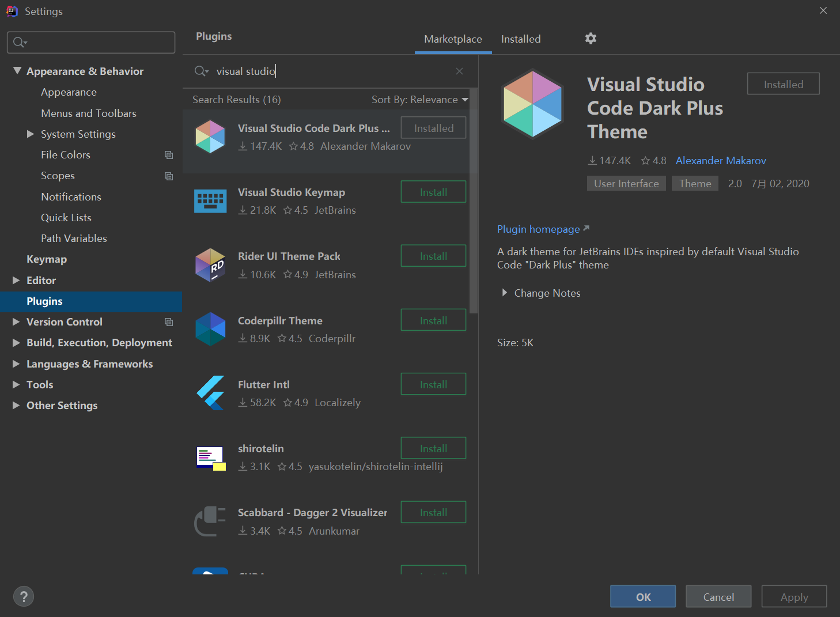840x617 pixels.
Task: Open the plugins gear settings menu
Action: coord(591,39)
